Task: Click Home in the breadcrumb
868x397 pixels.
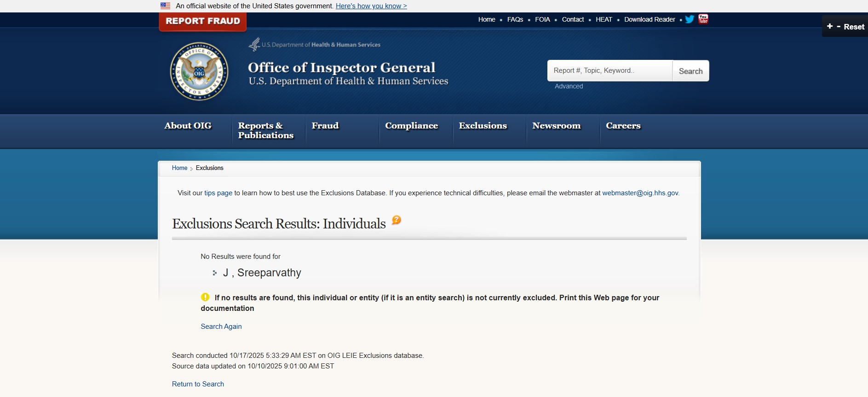Action: [179, 168]
